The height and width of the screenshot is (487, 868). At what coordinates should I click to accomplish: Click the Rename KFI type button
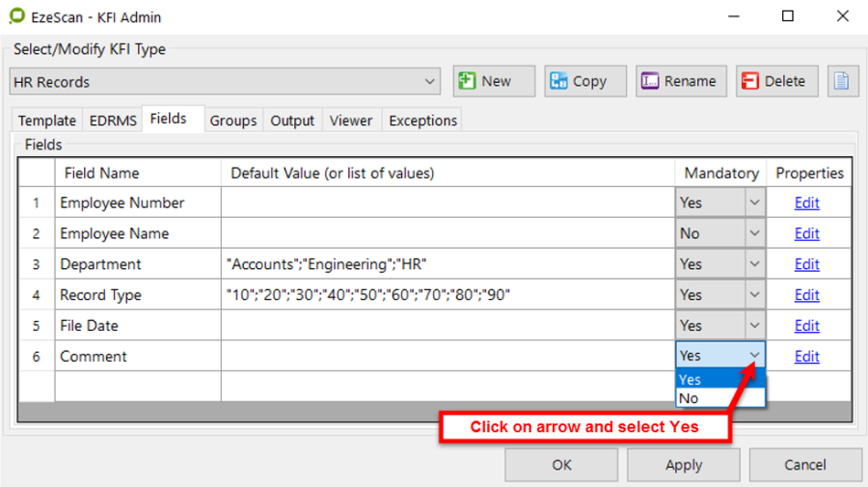pos(678,82)
